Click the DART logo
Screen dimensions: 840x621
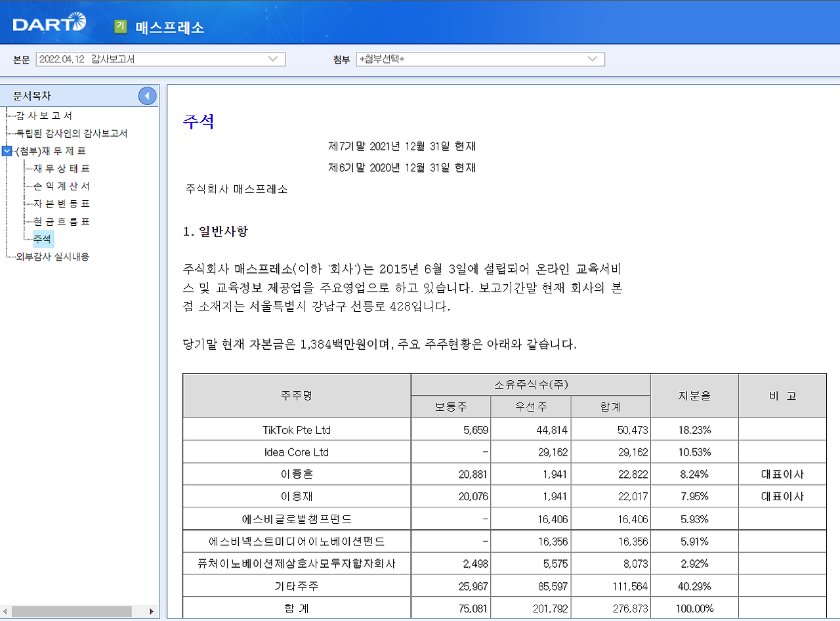pyautogui.click(x=49, y=23)
